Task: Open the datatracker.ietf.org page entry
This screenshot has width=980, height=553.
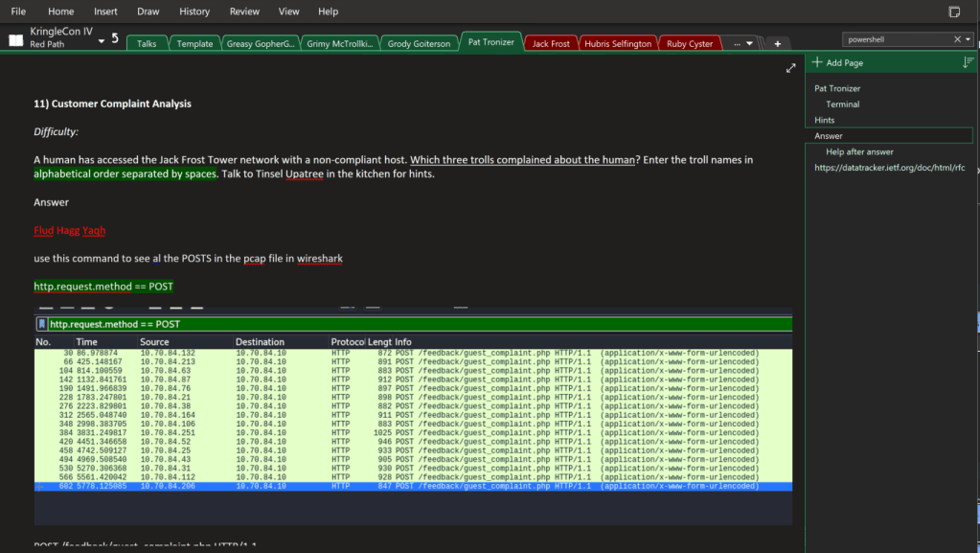Action: tap(890, 167)
